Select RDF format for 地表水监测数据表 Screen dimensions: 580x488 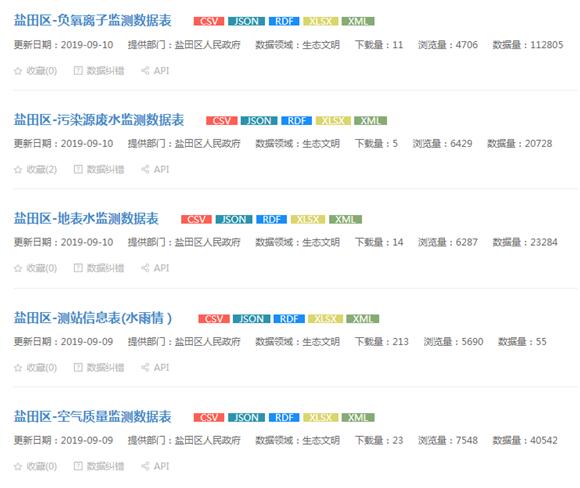(271, 219)
